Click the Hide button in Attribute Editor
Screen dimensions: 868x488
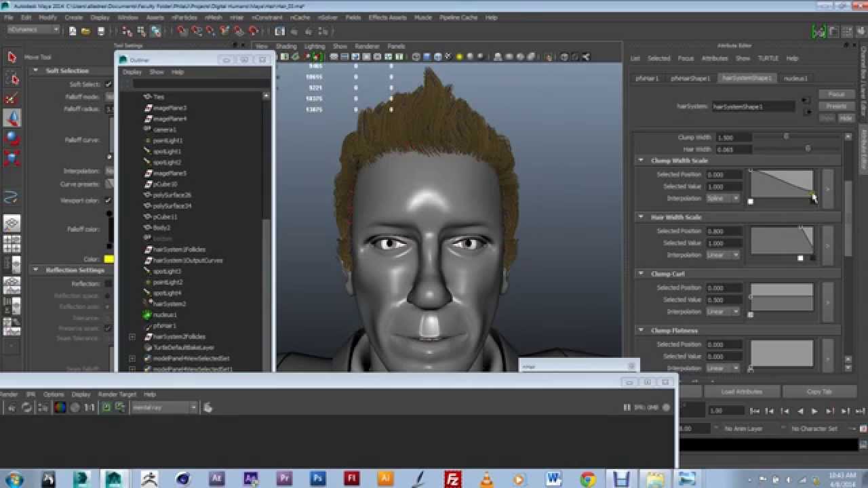[x=846, y=118]
